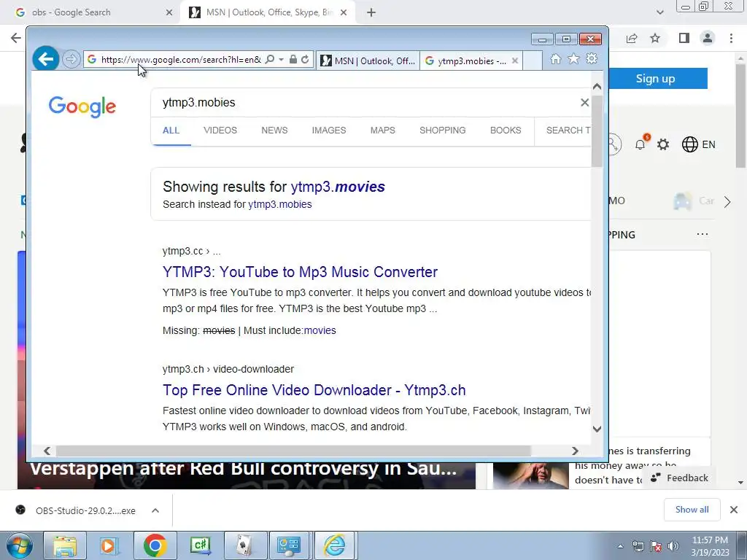This screenshot has width=747, height=560.
Task: Open the IE Tools gear icon
Action: pyautogui.click(x=592, y=58)
